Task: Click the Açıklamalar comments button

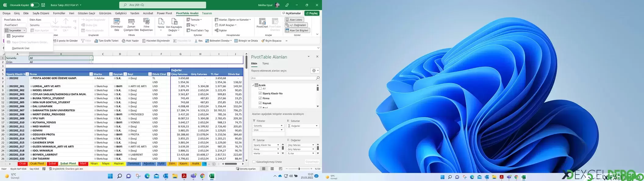Action: click(x=292, y=13)
